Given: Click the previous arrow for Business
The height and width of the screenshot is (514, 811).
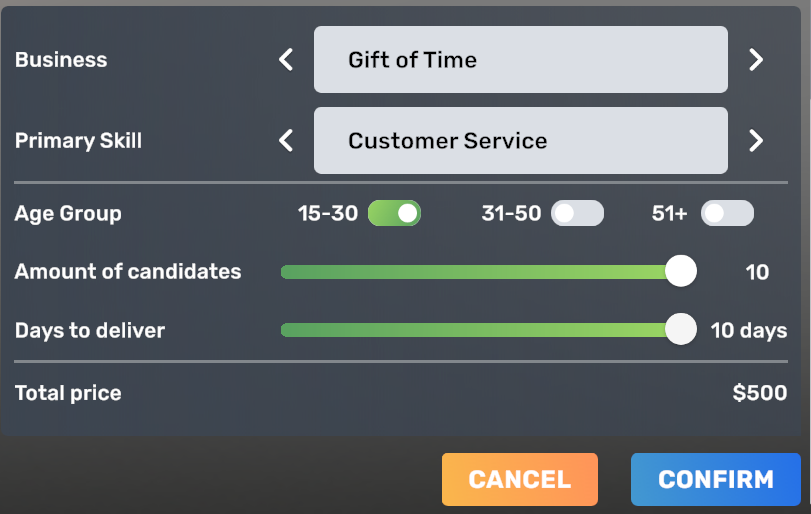Looking at the screenshot, I should click(286, 60).
